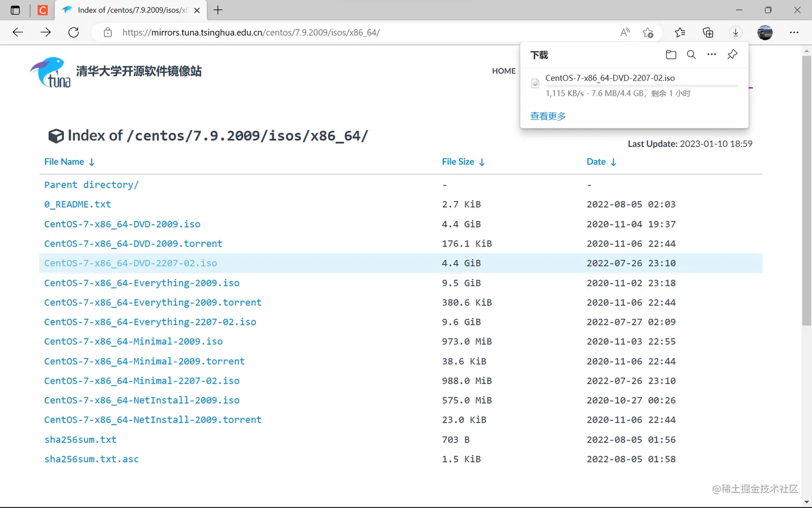Sort by File Size column
The height and width of the screenshot is (508, 812).
pyautogui.click(x=463, y=162)
